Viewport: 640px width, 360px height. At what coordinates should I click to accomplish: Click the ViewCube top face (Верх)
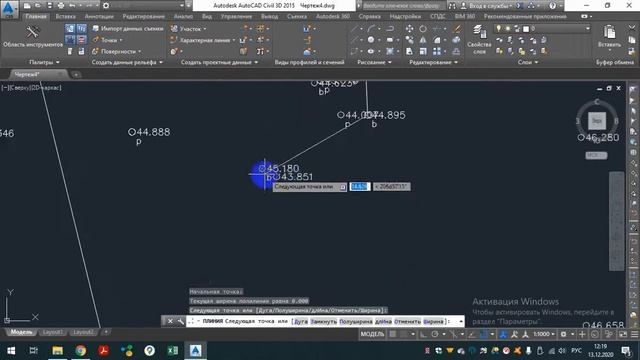[x=597, y=121]
